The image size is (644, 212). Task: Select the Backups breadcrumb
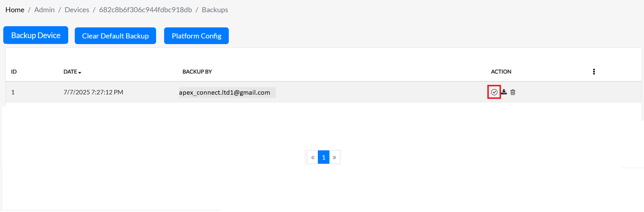point(215,10)
